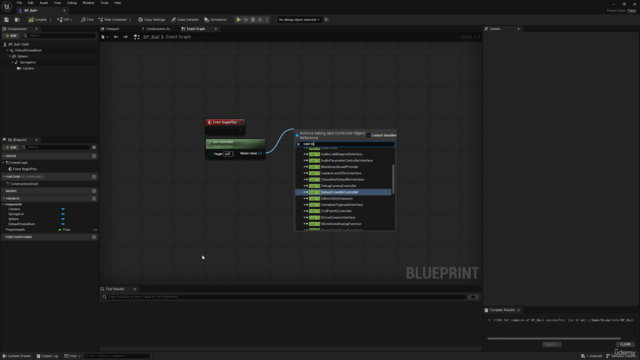This screenshot has height=360, width=640.
Task: Click the Unreal Engine logo icon
Action: 7,7
